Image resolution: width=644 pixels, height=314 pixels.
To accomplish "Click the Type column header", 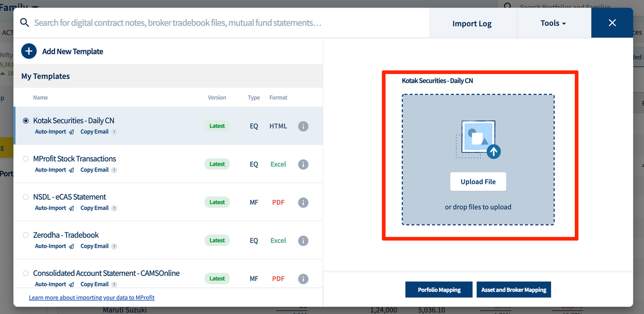I will click(x=254, y=98).
